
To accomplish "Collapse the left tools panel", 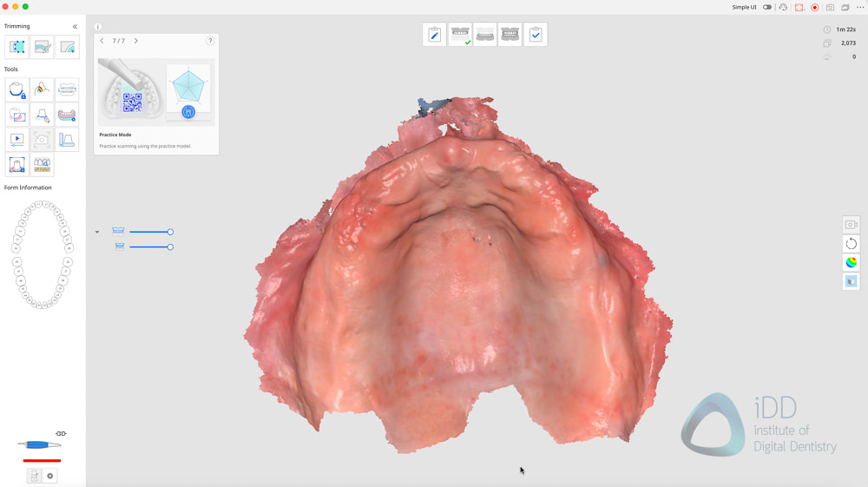I will pyautogui.click(x=75, y=27).
